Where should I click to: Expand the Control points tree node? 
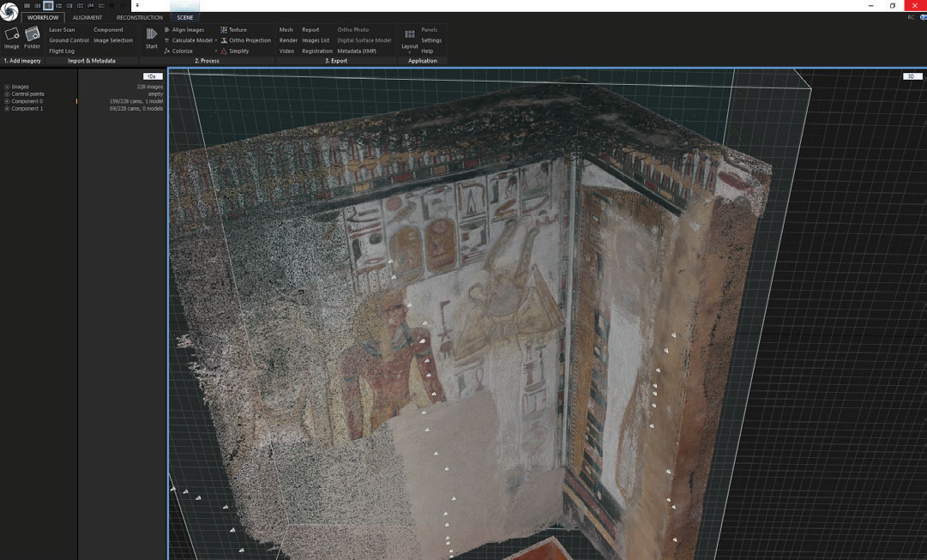pos(7,94)
